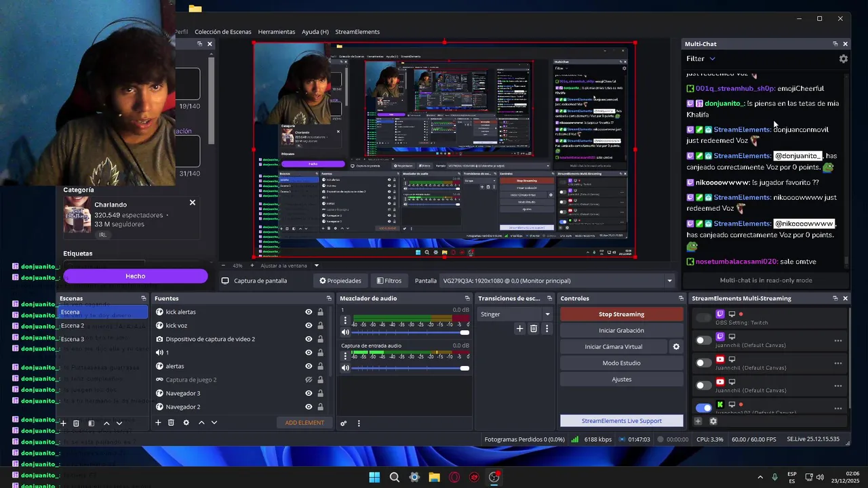Move selected source down in Fuentes
868x488 pixels.
pyautogui.click(x=214, y=423)
